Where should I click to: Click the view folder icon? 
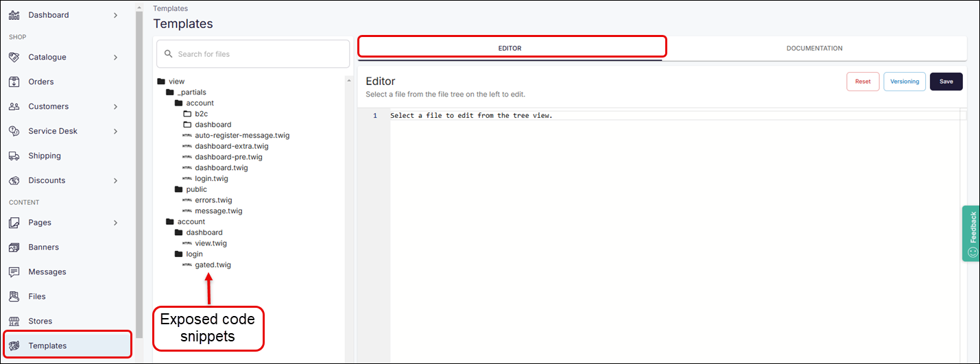pos(161,82)
